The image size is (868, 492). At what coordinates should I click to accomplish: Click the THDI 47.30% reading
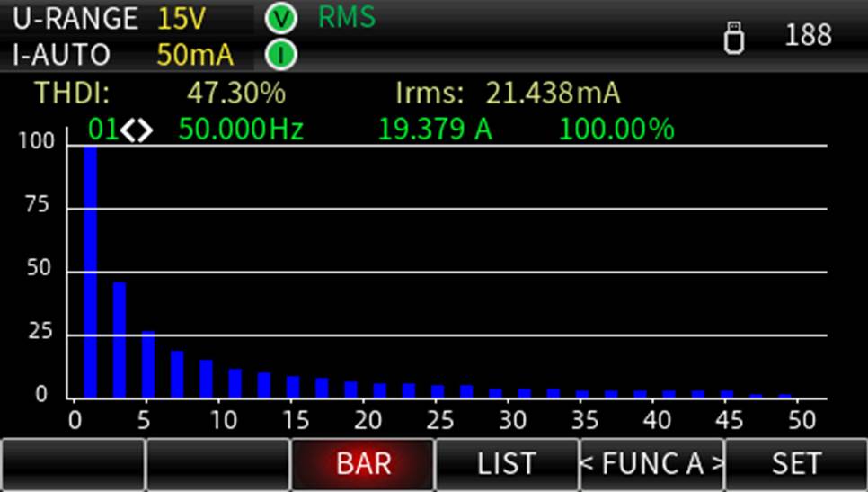pyautogui.click(x=235, y=93)
